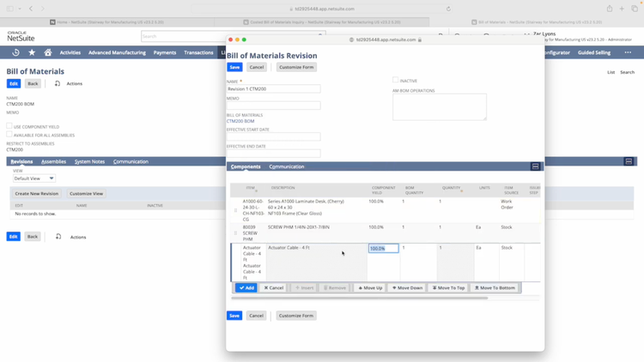This screenshot has height=362, width=644.
Task: Open Communication subtab on main page
Action: click(131, 162)
